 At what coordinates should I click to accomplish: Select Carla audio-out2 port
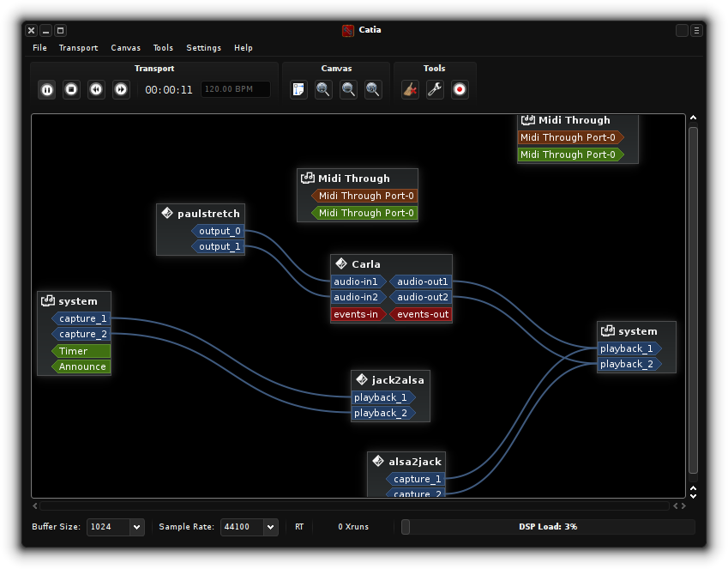coord(421,297)
